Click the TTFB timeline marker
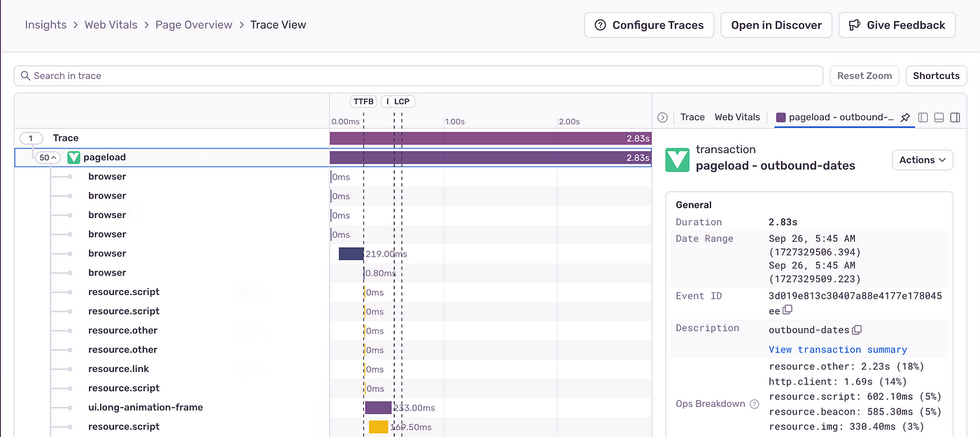Image resolution: width=980 pixels, height=437 pixels. (363, 101)
